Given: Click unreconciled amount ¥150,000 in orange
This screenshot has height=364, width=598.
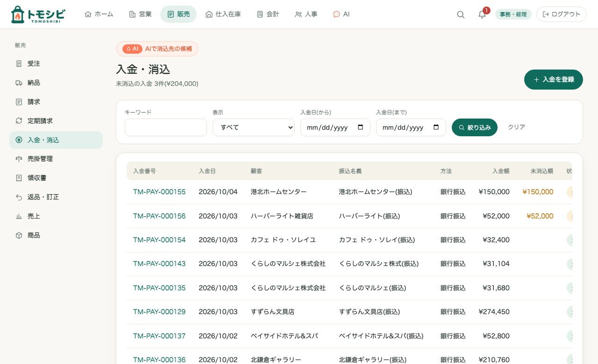Looking at the screenshot, I should click(x=538, y=192).
